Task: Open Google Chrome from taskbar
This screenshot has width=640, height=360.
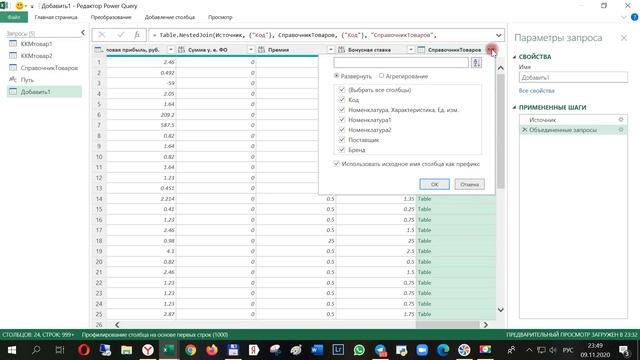Action: (x=190, y=350)
